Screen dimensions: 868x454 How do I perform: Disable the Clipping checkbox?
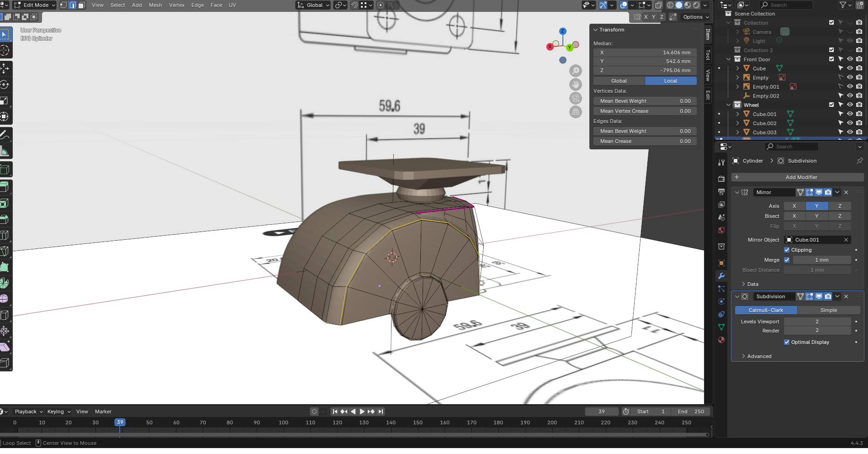tap(787, 250)
